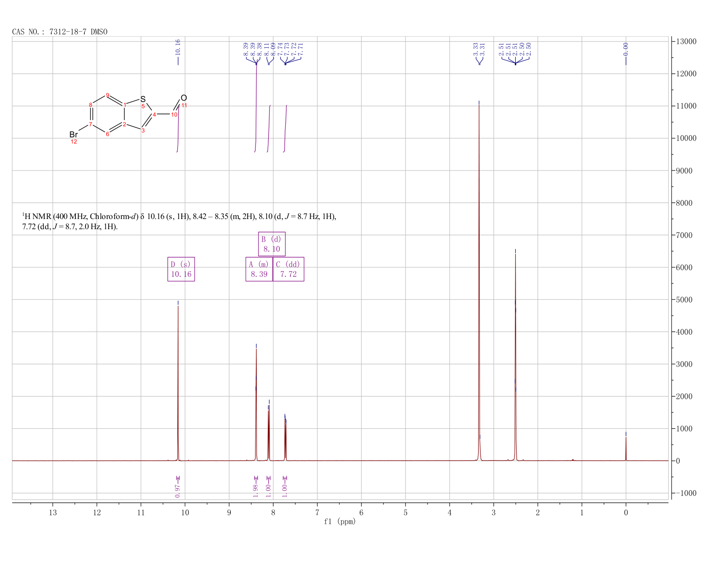Click the 0.00 peak label at top

[x=626, y=49]
